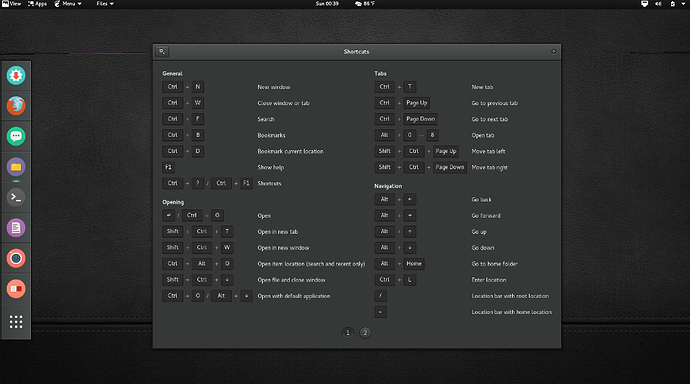Viewport: 690px width, 384px height.
Task: Click the battery icon in top bar
Action: coord(672,4)
